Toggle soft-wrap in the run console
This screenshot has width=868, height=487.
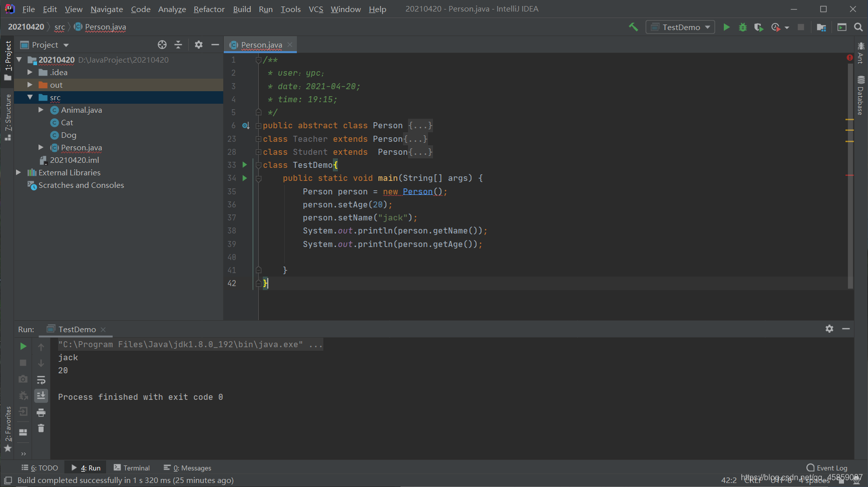[41, 380]
